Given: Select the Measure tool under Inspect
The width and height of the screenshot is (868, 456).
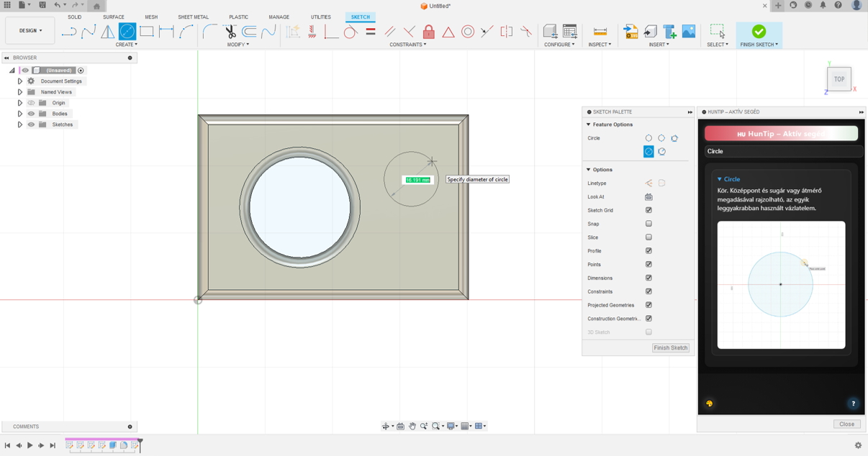Looking at the screenshot, I should pos(600,32).
